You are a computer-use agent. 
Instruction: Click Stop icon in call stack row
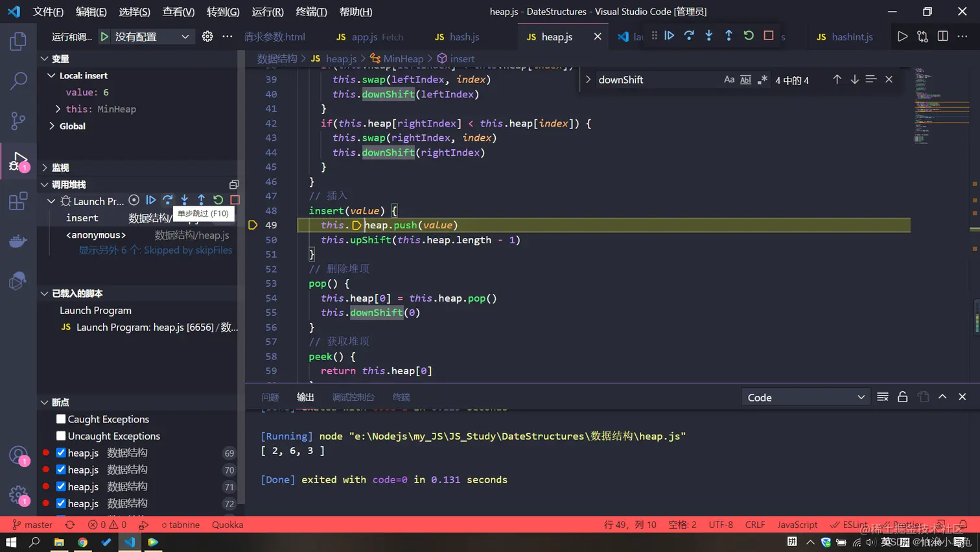tap(235, 200)
